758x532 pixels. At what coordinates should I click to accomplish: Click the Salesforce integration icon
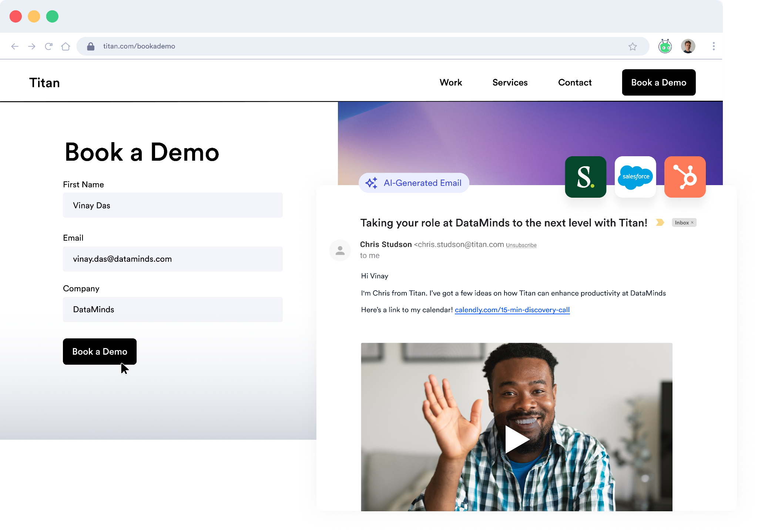635,177
